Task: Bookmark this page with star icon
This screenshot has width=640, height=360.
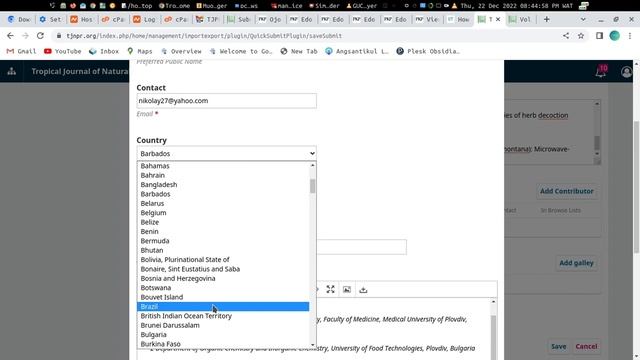Action: [x=581, y=36]
